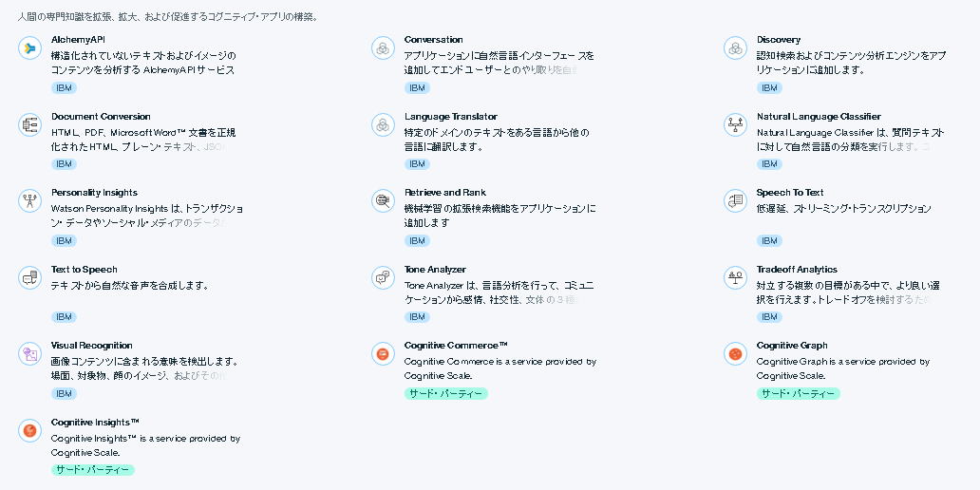
Task: Click the Retrieve and Rank icon
Action: (383, 201)
